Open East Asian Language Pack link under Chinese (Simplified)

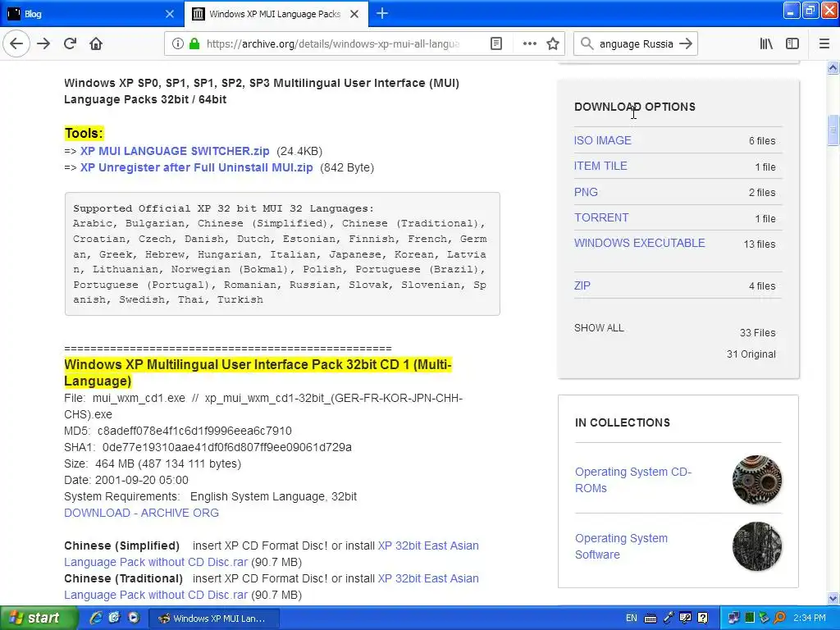pos(271,554)
